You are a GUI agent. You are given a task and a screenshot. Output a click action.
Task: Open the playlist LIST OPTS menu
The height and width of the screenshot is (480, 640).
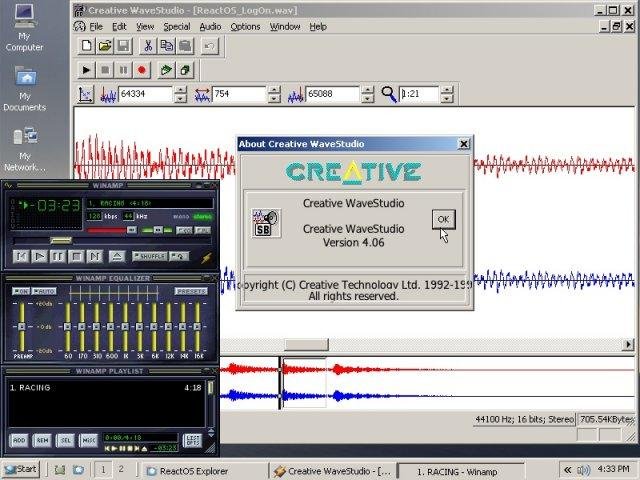pos(193,440)
